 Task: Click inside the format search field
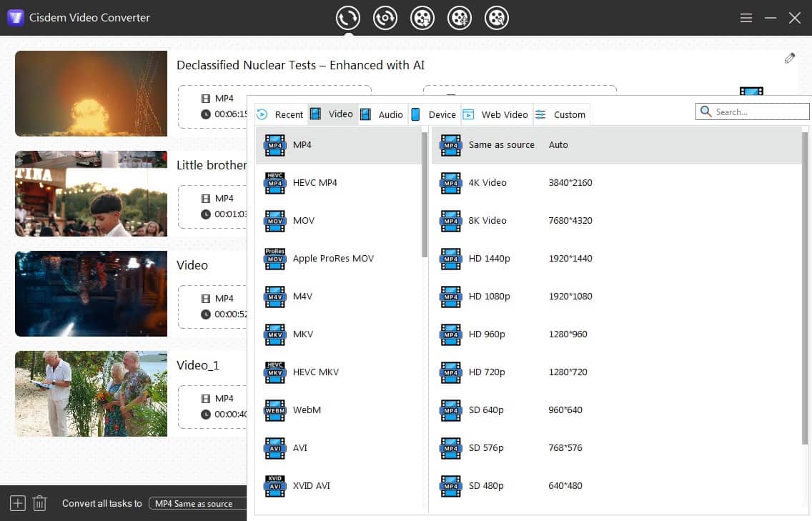pyautogui.click(x=752, y=111)
